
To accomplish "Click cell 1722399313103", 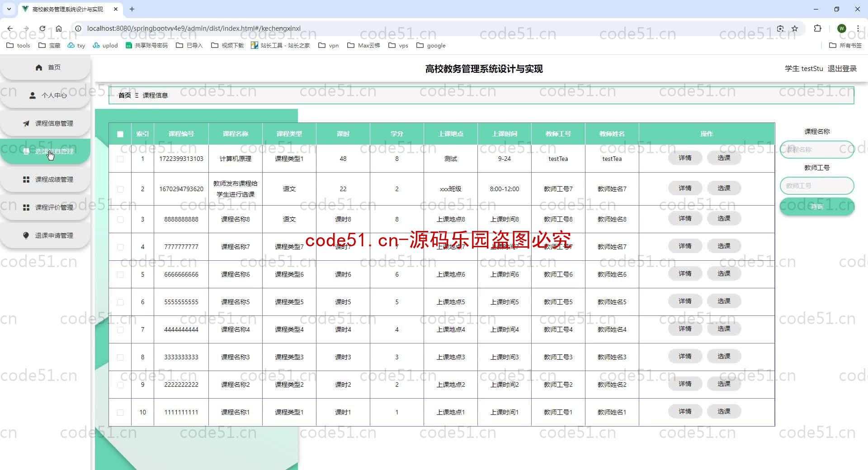I will point(181,159).
